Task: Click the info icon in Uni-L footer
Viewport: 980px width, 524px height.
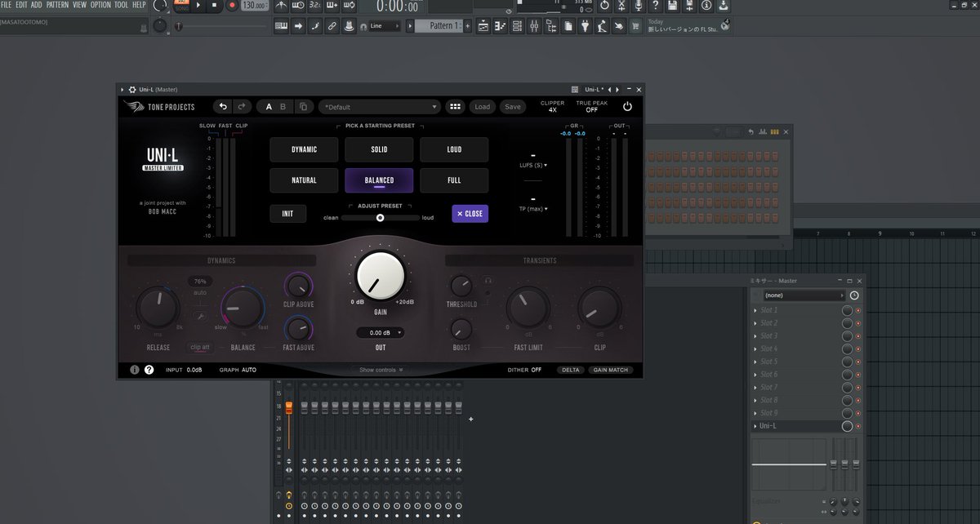Action: click(135, 370)
